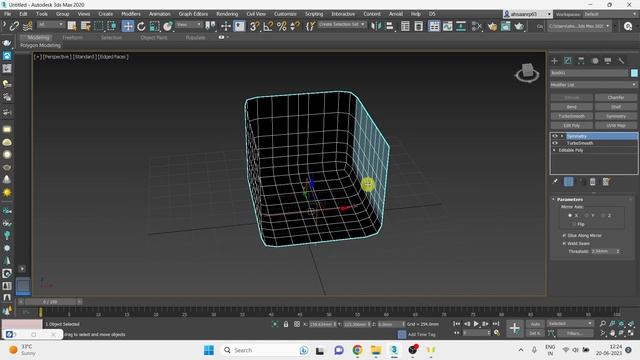Screen dimensions: 640x360
Task: Open the Utilities wrench panel tab
Action: (x=621, y=60)
